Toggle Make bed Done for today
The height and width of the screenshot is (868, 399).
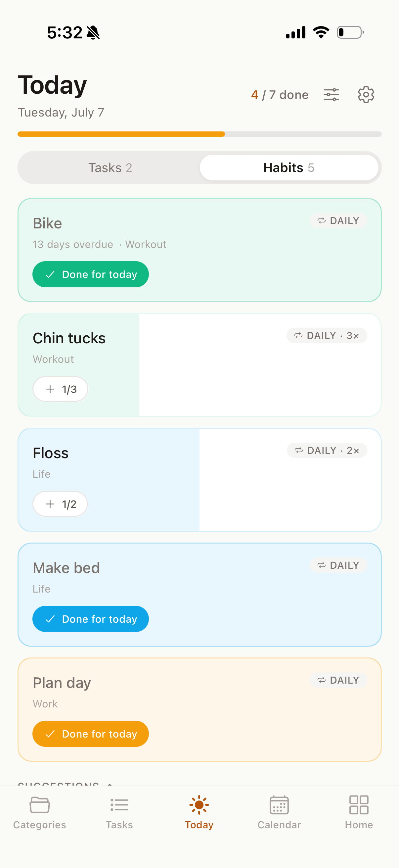tap(91, 619)
